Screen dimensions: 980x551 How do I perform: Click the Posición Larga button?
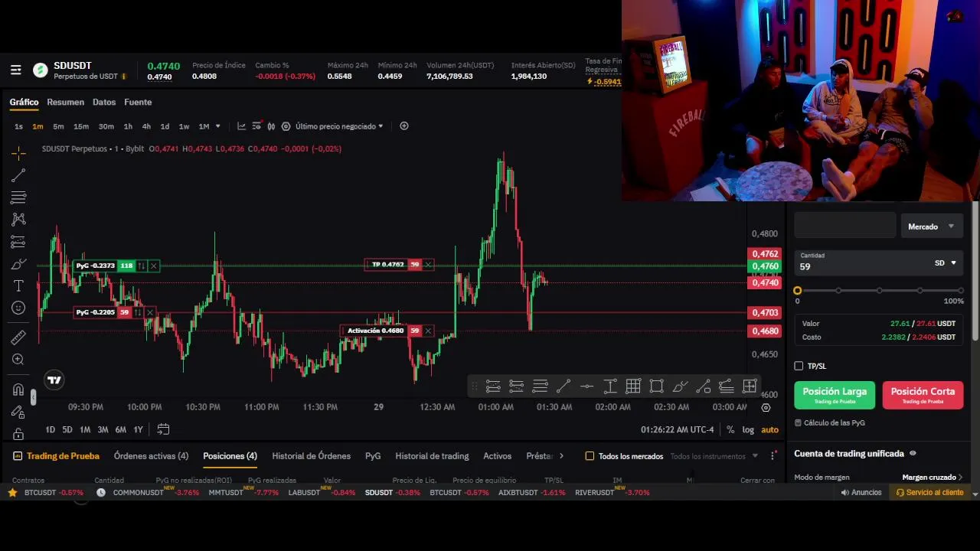coord(835,395)
